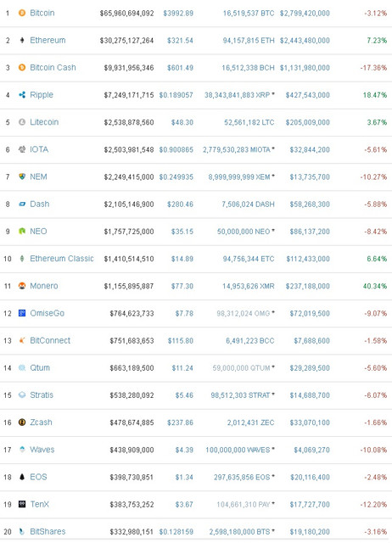Click the orange Bitcoin coin icon
This screenshot has width=392, height=543.
(22, 14)
